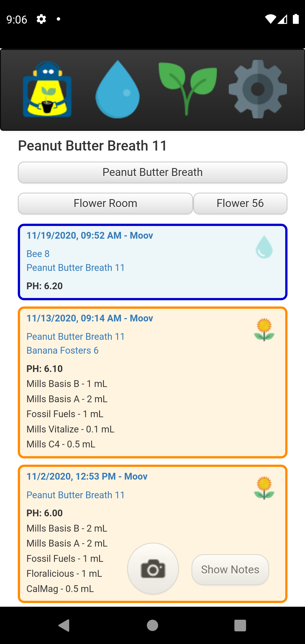The width and height of the screenshot is (305, 644).
Task: Tap sunflower icon in 11/13 entry
Action: click(x=264, y=330)
